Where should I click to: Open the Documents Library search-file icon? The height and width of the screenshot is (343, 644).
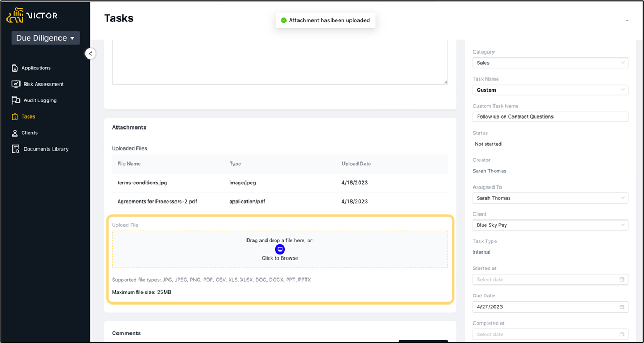click(x=16, y=149)
